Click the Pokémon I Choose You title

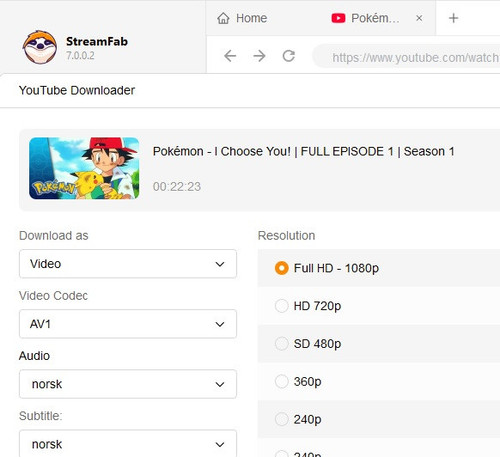pyautogui.click(x=303, y=152)
